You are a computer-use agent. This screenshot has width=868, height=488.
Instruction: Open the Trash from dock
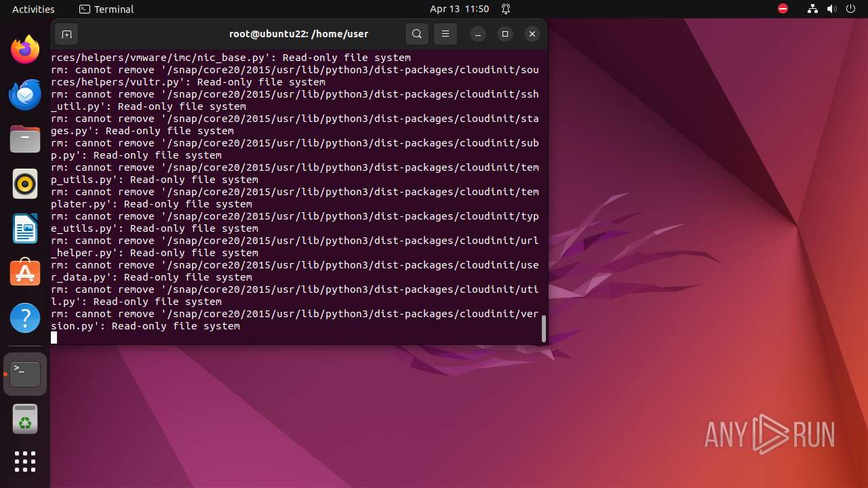tap(25, 419)
